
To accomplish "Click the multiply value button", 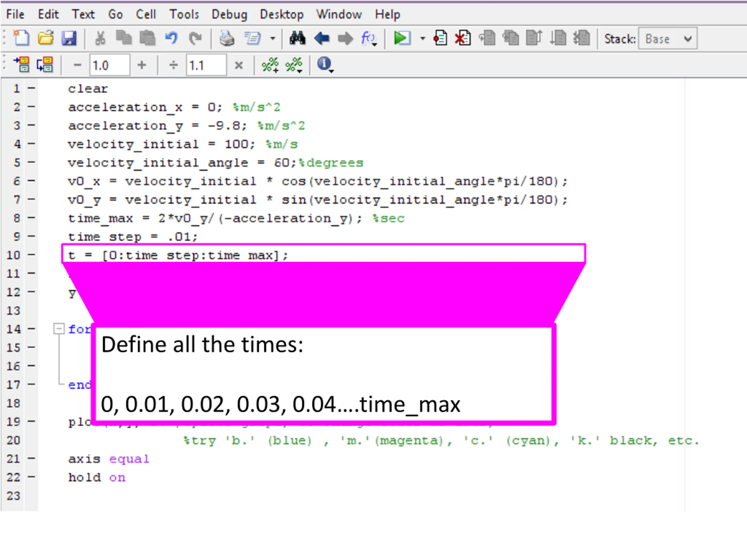I will click(239, 65).
